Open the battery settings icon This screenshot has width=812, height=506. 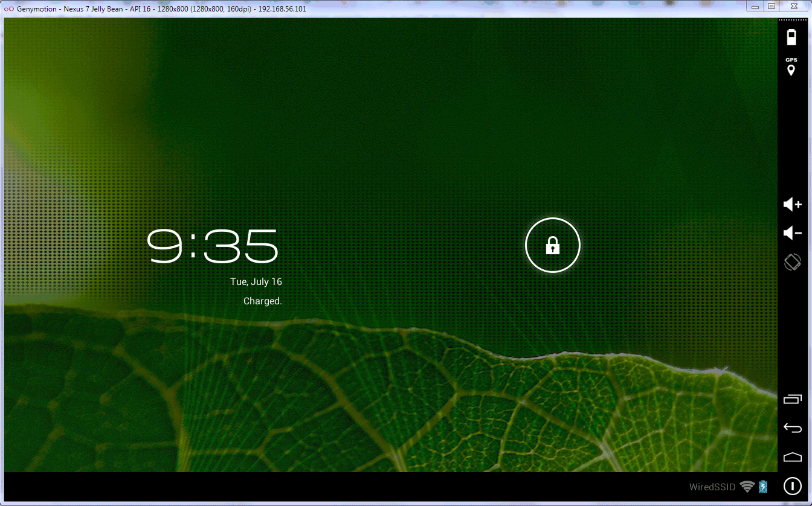point(791,37)
